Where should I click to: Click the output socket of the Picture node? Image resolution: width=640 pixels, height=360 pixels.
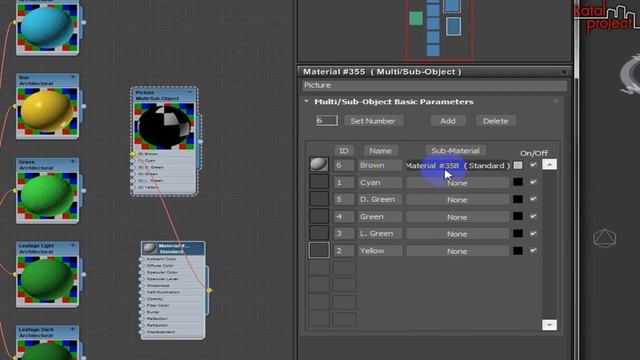pos(200,142)
